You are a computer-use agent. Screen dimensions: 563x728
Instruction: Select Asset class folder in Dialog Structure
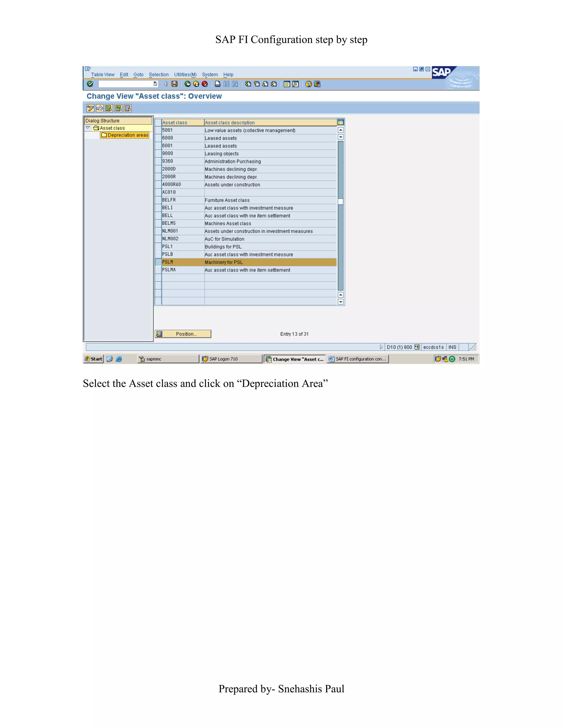[109, 128]
